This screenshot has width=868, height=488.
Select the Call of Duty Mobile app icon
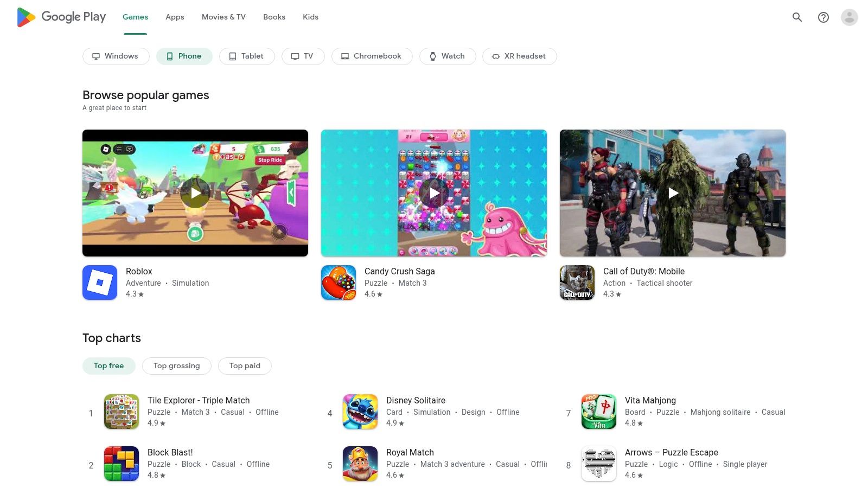coord(577,282)
